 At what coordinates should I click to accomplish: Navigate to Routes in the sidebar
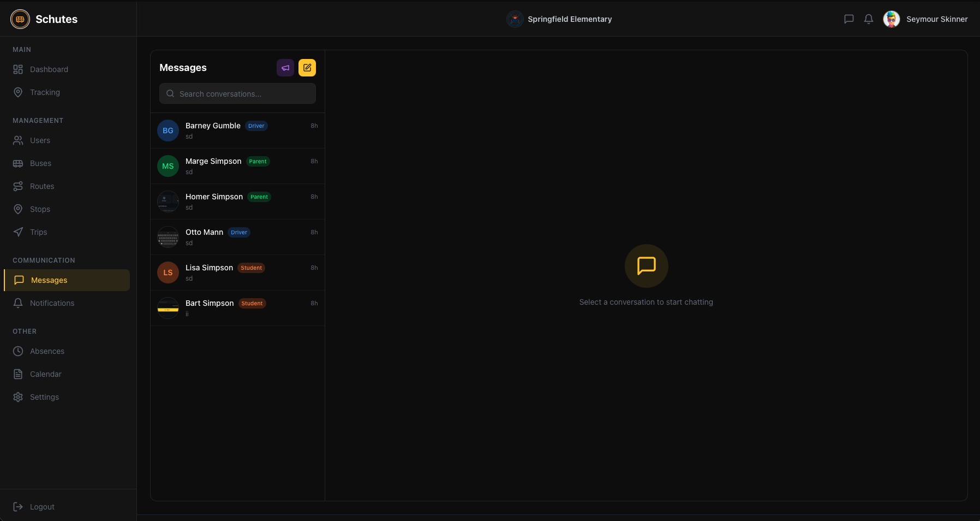coord(42,186)
